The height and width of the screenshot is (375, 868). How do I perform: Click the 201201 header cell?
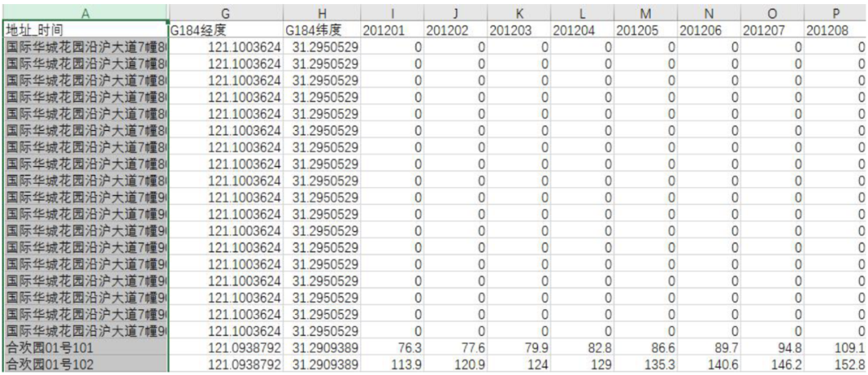[392, 30]
